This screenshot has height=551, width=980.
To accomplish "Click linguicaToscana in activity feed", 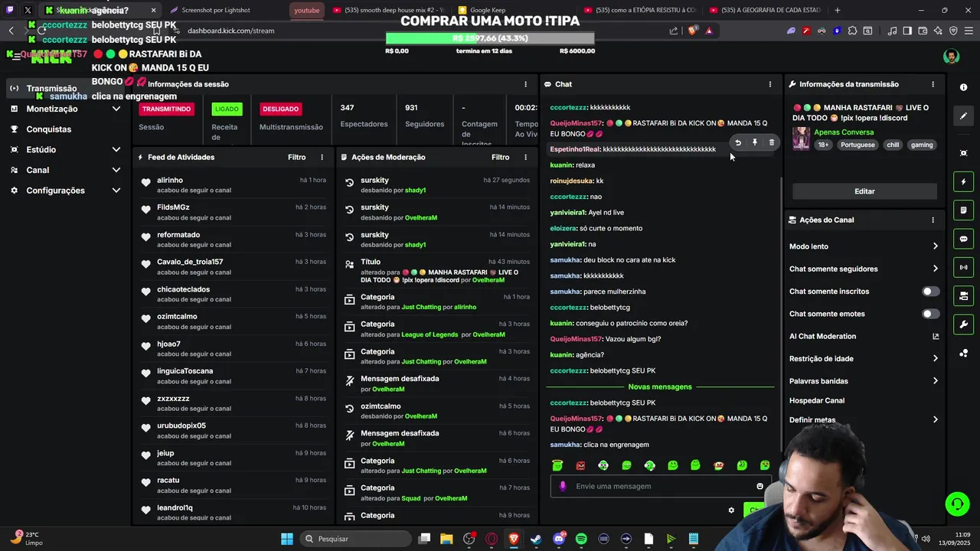I will tap(234, 376).
